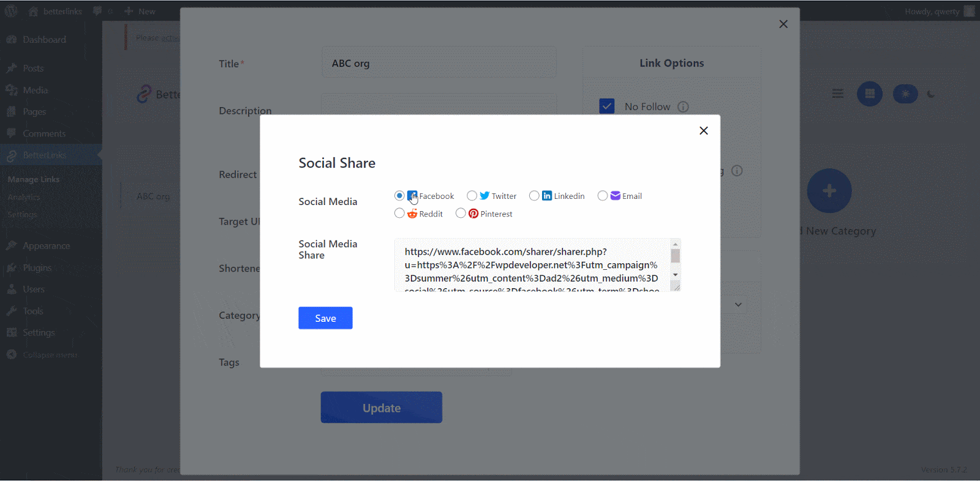Screen dimensions: 980x481
Task: Click the Reddit alien icon
Action: coord(412,214)
